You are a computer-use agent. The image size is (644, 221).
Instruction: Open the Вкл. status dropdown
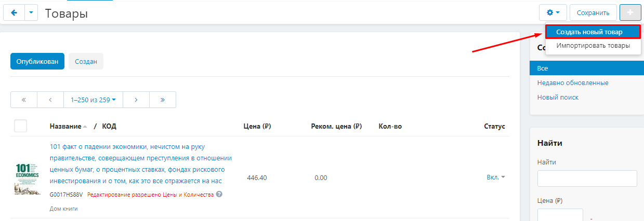[x=496, y=177]
